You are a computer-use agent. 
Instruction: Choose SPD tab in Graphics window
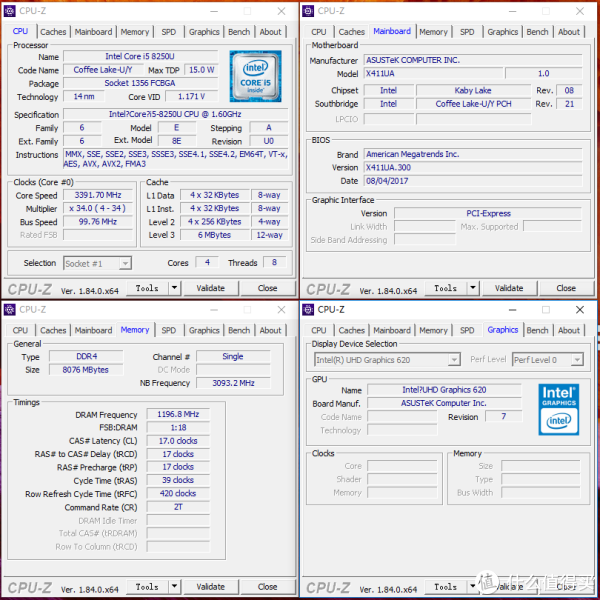[467, 330]
